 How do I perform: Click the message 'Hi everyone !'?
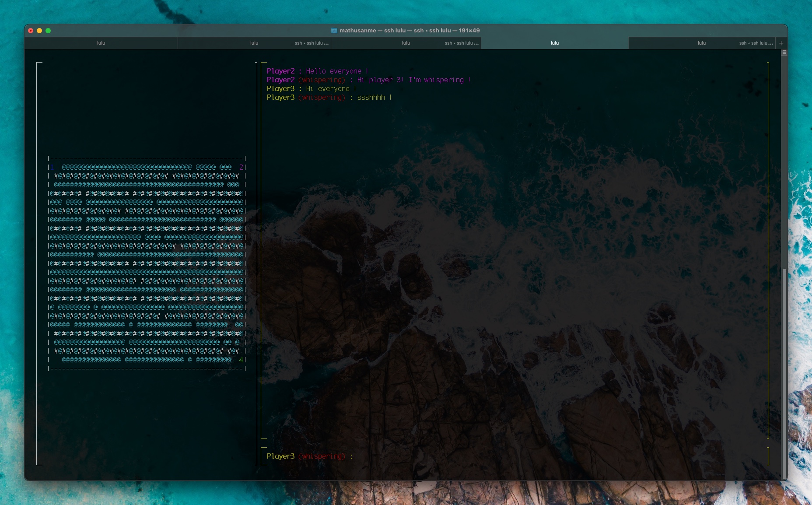click(331, 88)
